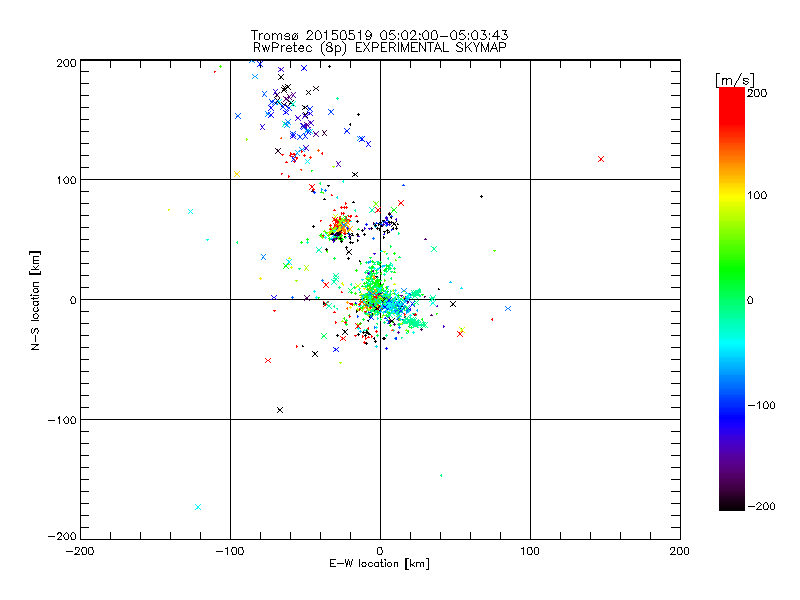This screenshot has width=800, height=600.
Task: Click the colorbar tick label "0"
Action: point(751,300)
